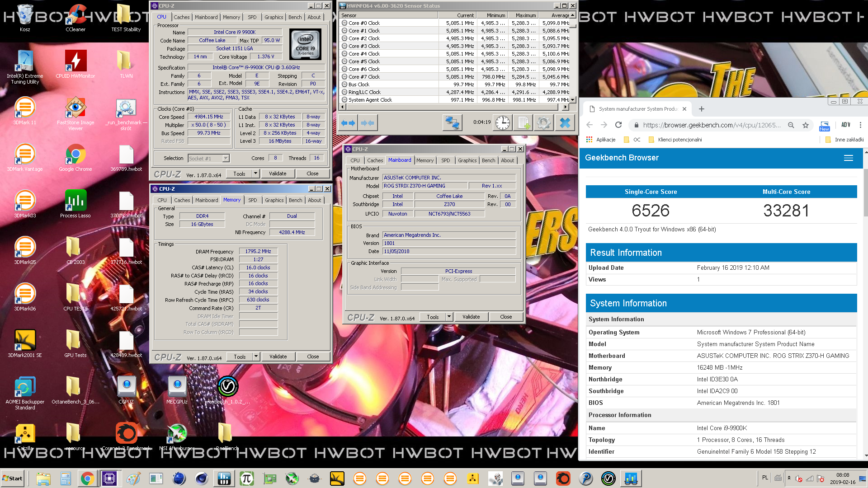The height and width of the screenshot is (488, 868).
Task: Open Process Lasso desktop shortcut
Action: 75,204
